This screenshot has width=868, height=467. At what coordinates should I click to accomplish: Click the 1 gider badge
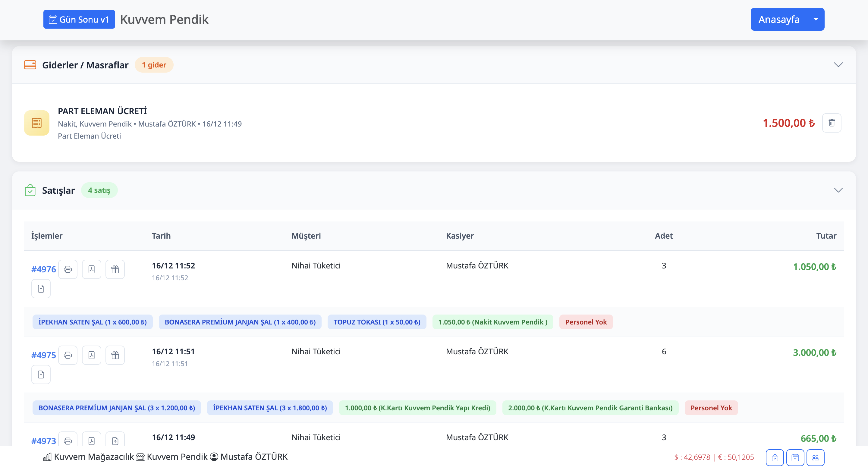154,65
